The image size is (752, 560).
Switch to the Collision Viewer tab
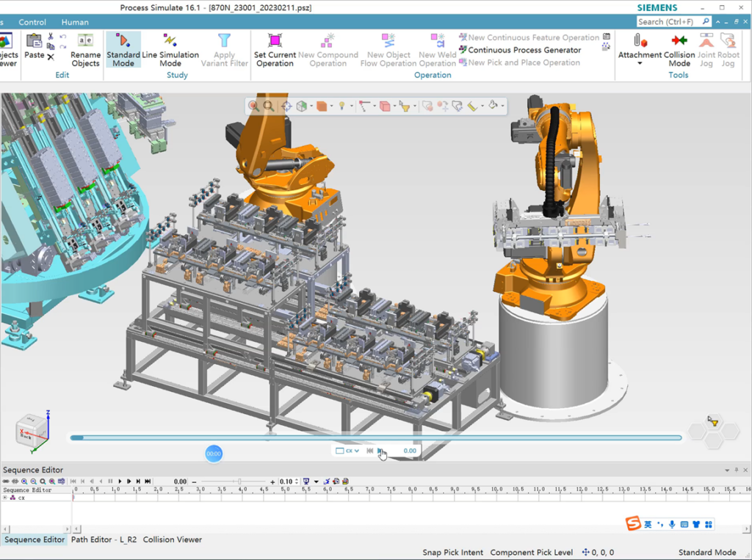172,539
